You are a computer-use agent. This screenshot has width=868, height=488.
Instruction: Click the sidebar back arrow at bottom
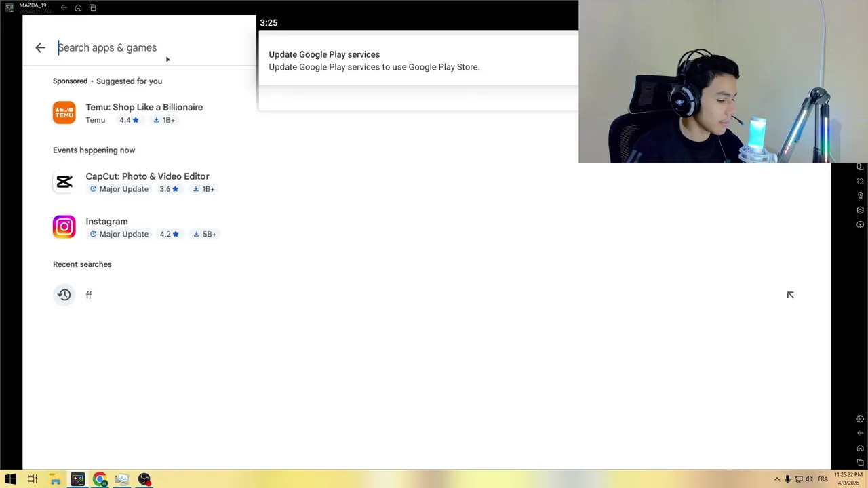(860, 433)
